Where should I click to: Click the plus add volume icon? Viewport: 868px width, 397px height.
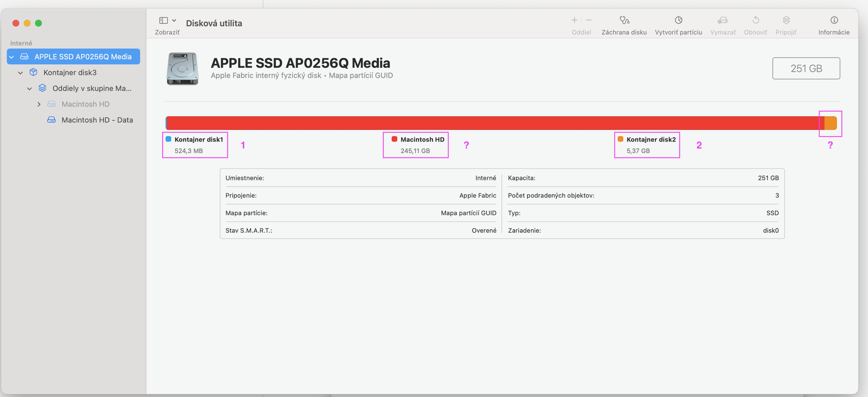[574, 20]
